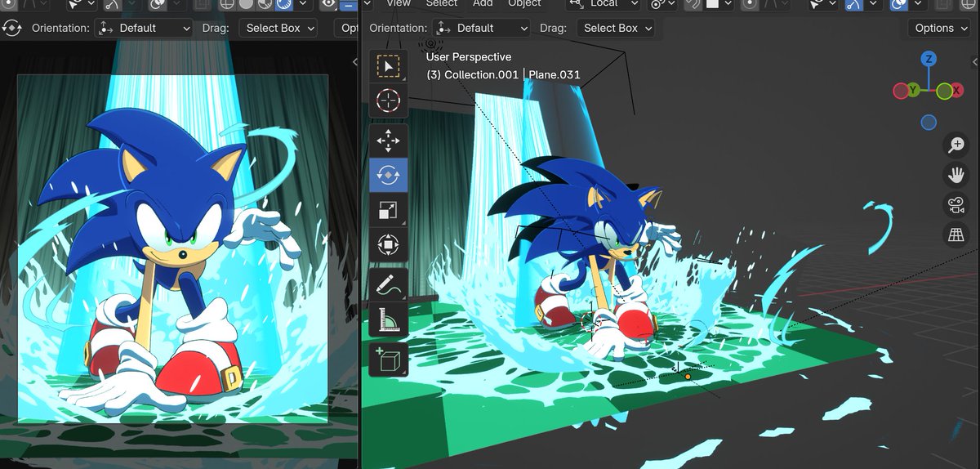
Task: Activate the Transform tool
Action: click(388, 244)
